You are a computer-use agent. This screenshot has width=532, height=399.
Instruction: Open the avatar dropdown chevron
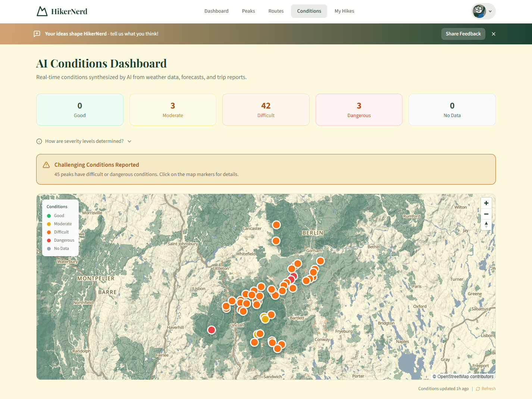coord(490,11)
